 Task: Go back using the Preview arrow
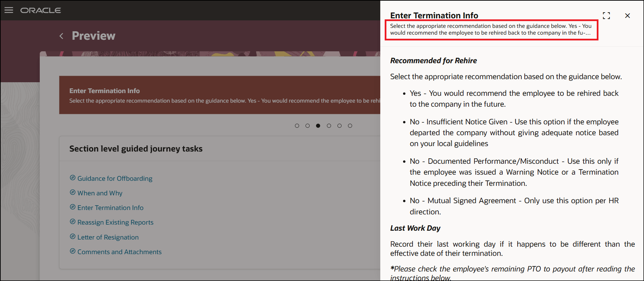pos(62,36)
